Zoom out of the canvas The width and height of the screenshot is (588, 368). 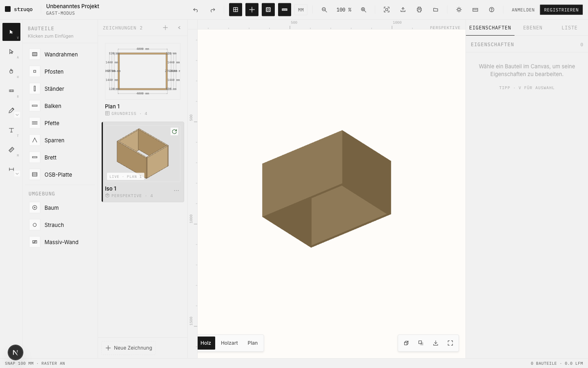[324, 10]
